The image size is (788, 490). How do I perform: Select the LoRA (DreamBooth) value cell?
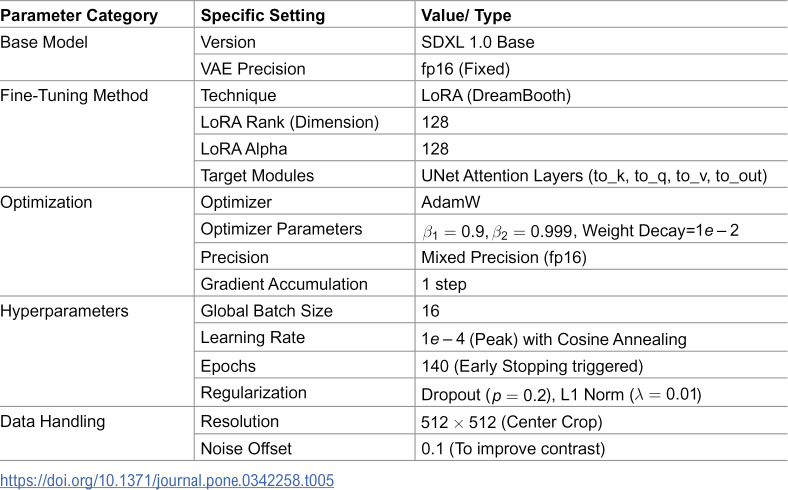point(602,94)
